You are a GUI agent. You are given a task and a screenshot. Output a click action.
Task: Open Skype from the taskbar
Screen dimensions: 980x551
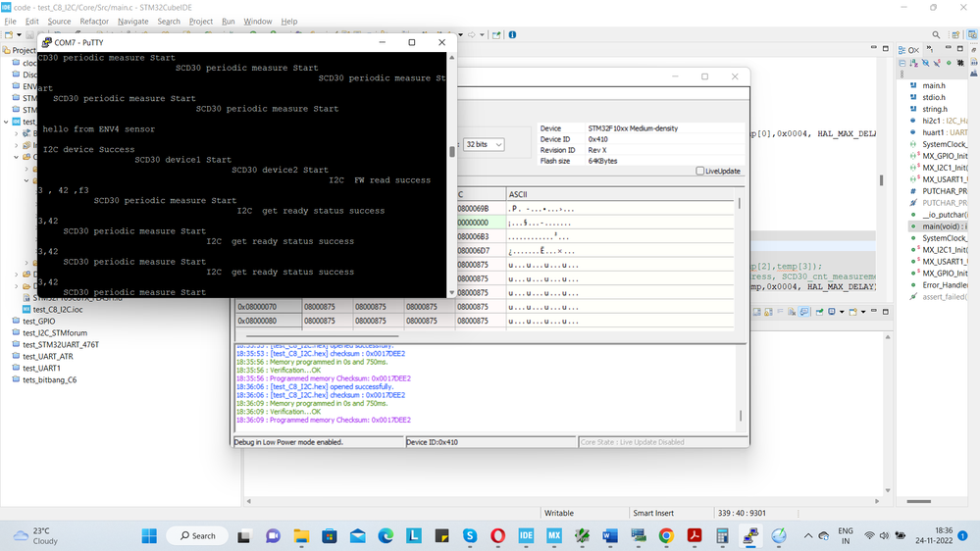(470, 536)
